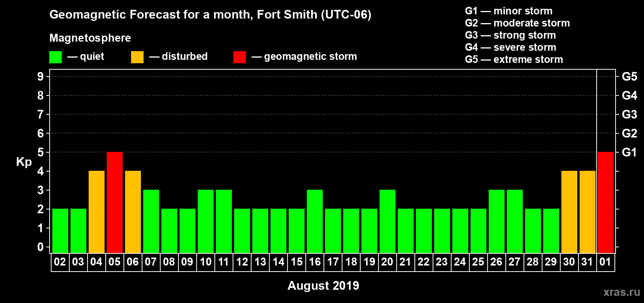Click date label 03 on the axis
The image size is (644, 303).
(x=78, y=262)
